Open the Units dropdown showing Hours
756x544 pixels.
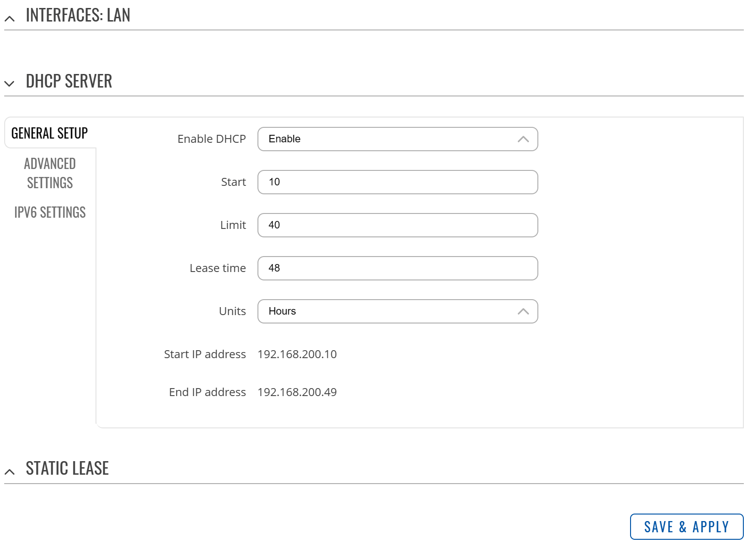point(397,311)
